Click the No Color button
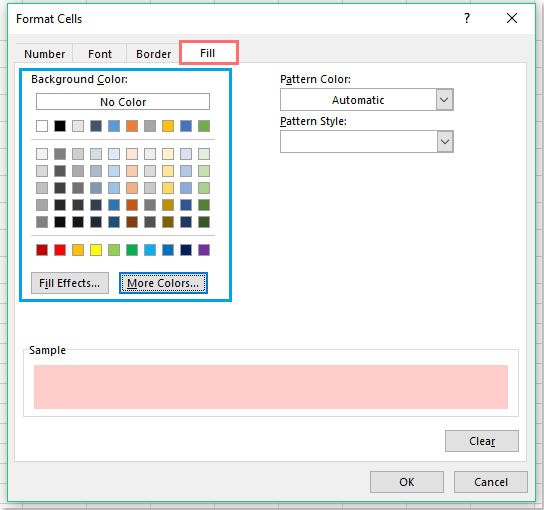544x510 pixels. pos(123,102)
